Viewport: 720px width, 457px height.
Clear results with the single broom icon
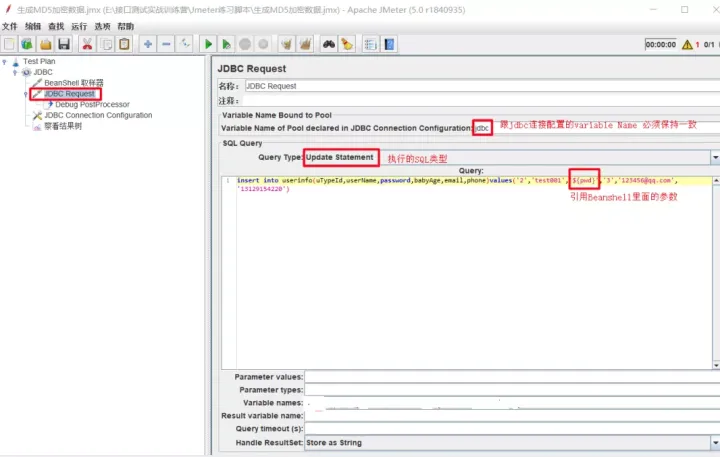click(x=287, y=45)
